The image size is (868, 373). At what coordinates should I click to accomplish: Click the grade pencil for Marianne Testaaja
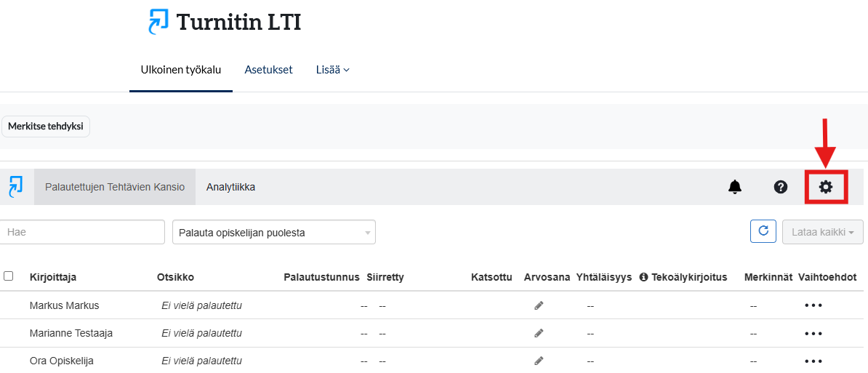pos(539,333)
